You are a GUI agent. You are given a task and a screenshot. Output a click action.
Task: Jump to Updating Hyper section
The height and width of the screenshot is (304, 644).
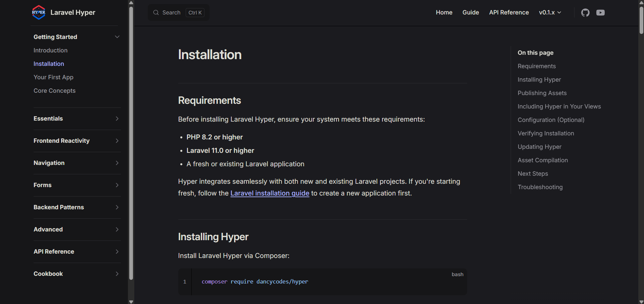pos(539,147)
